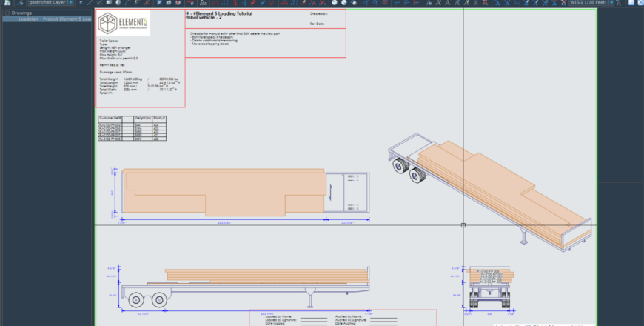Click the 'Total Weight:' specs line

(x=139, y=79)
